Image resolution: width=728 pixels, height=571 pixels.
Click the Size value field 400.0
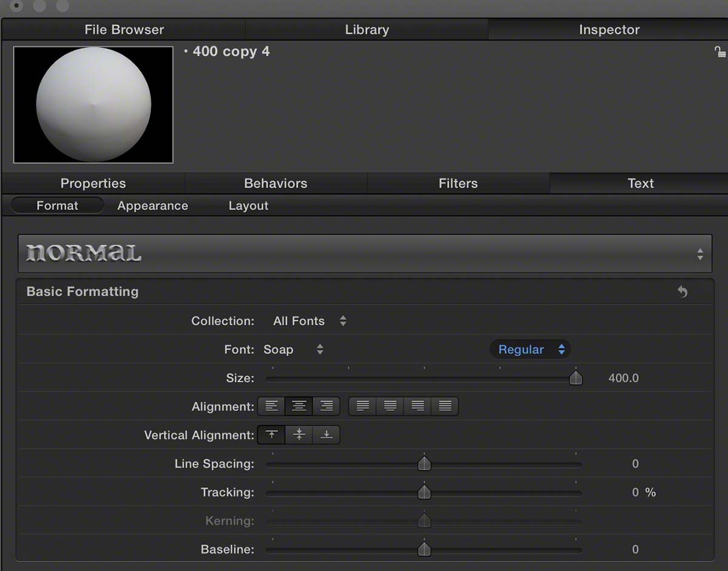point(624,378)
